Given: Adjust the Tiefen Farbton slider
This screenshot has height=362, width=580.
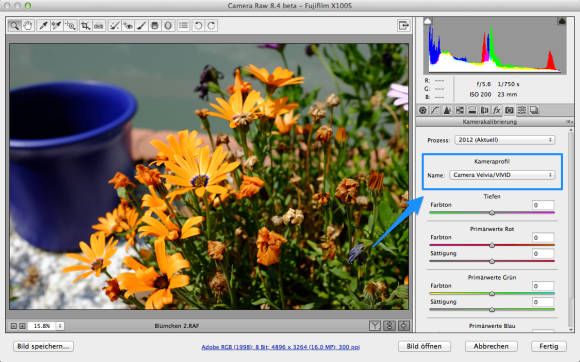Looking at the screenshot, I should [x=492, y=213].
